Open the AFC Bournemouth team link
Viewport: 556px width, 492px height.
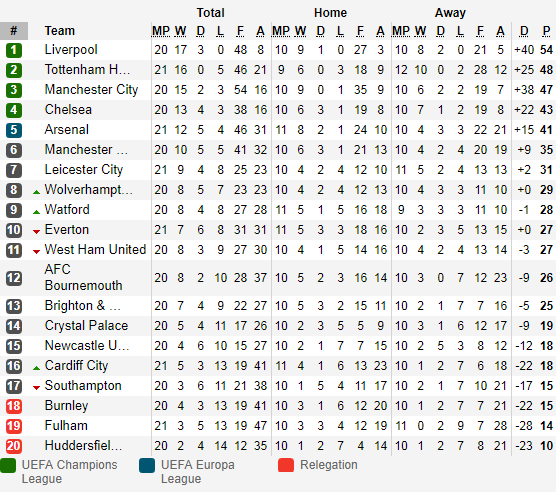click(83, 277)
